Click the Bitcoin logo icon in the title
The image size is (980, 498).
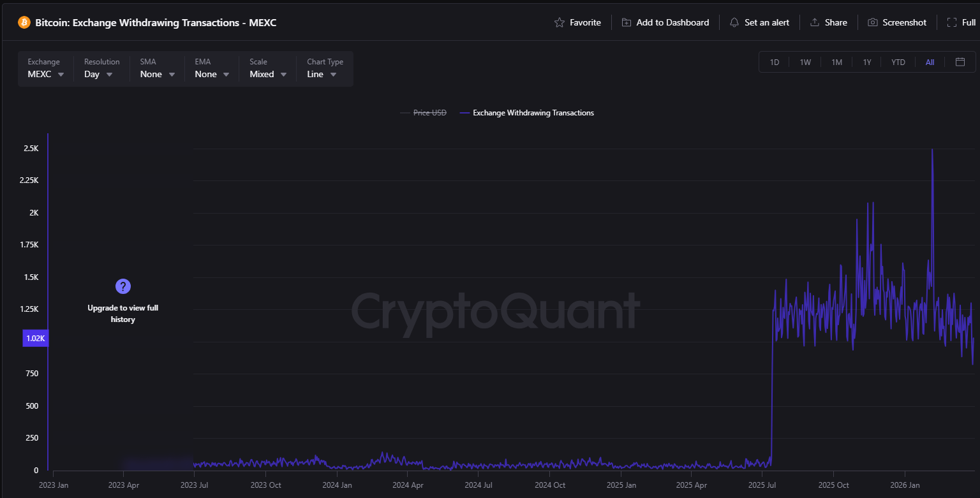click(24, 22)
